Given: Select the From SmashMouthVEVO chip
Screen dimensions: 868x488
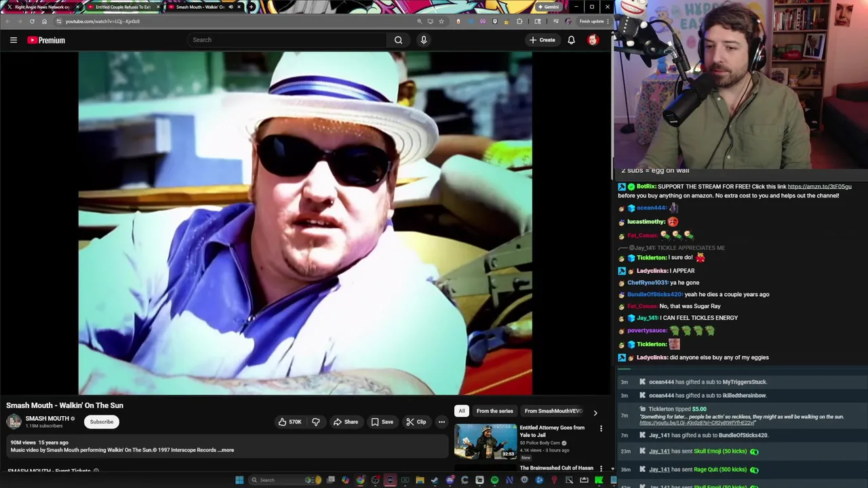Looking at the screenshot, I should click(x=553, y=411).
